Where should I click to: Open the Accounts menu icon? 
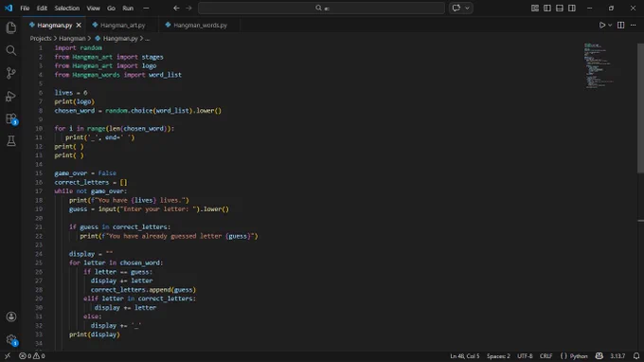click(11, 317)
